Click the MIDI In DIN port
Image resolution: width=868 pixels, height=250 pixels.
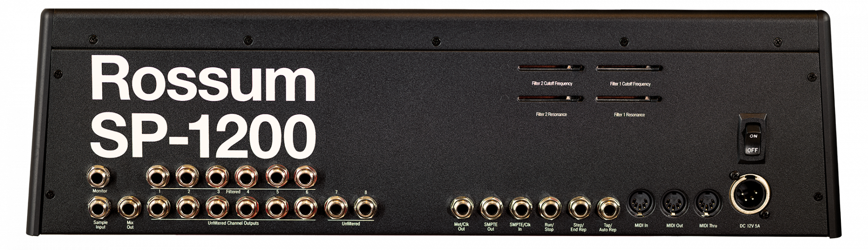[641, 203]
